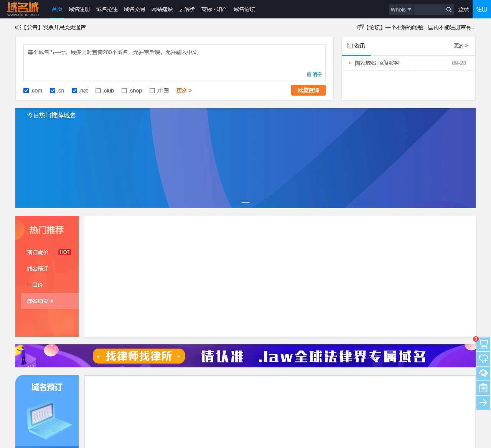
Task: Click the 清空 trash icon to clear input
Action: pyautogui.click(x=310, y=74)
